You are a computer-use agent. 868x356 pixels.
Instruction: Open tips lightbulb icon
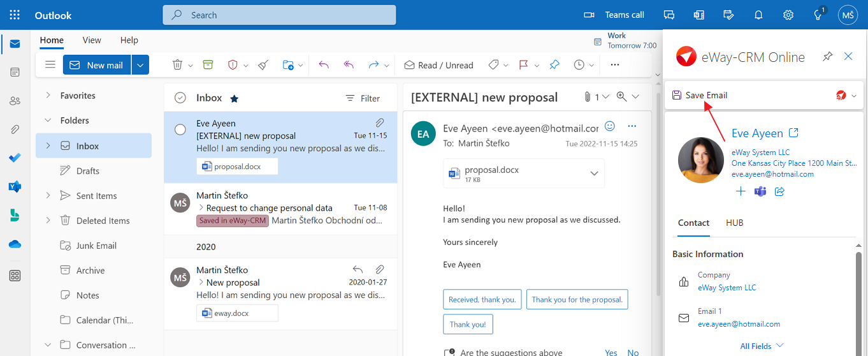(818, 15)
